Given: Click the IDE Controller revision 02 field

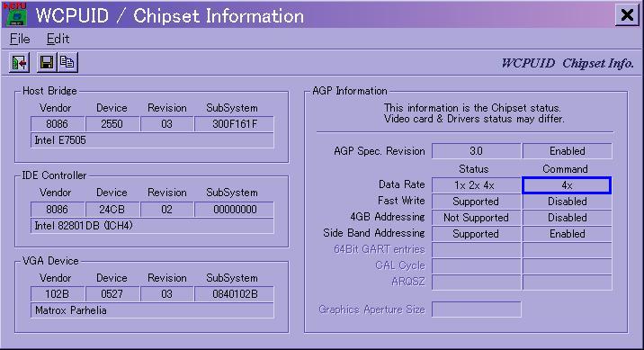Looking at the screenshot, I should pos(166,210).
